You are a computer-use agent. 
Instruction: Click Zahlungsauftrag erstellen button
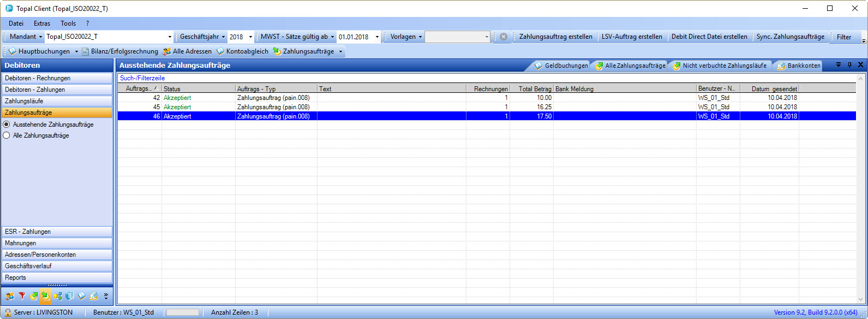click(555, 37)
